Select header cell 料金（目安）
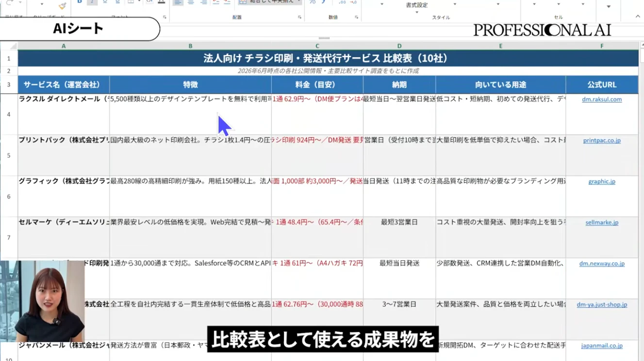644x361 pixels. pos(317,84)
